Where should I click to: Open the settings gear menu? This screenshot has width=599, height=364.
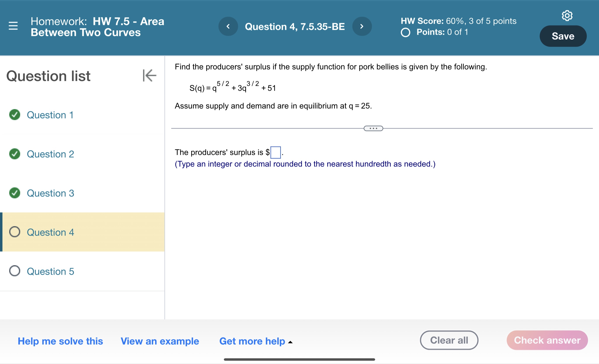(x=567, y=16)
